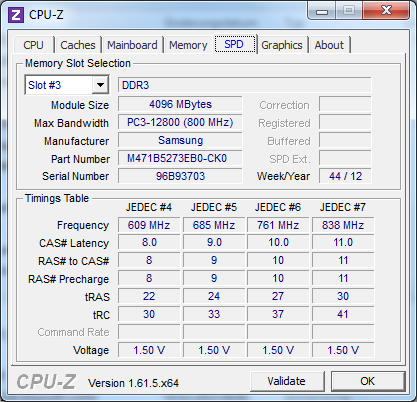Click the Module Size label
The width and height of the screenshot is (417, 402).
[x=80, y=105]
